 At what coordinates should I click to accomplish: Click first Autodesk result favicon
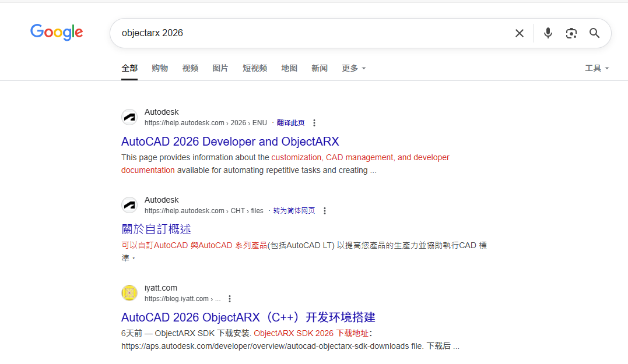tap(129, 117)
